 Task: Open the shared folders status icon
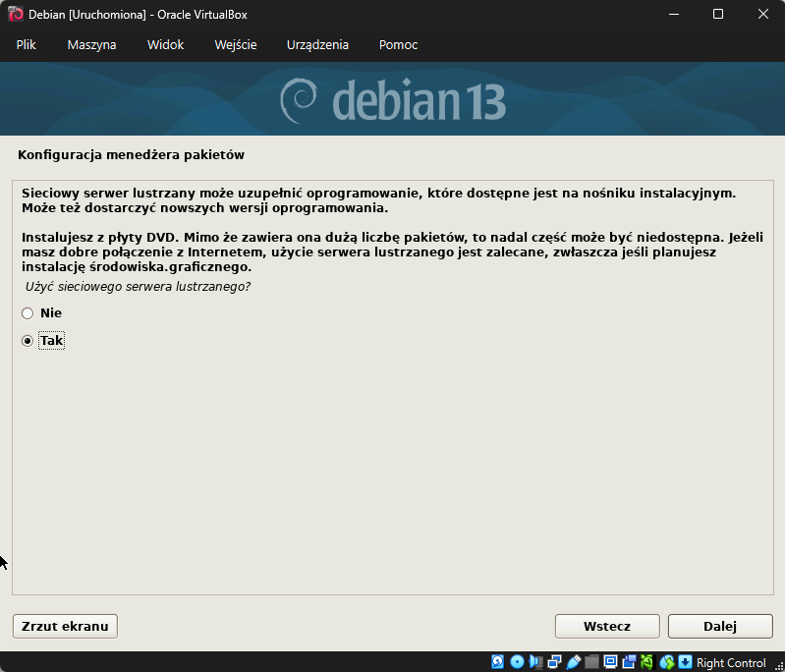591,662
